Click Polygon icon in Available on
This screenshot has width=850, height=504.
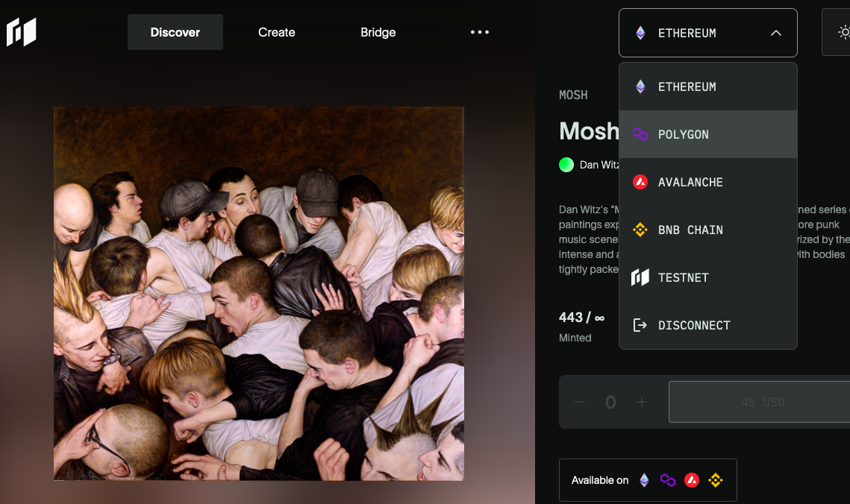click(x=668, y=480)
